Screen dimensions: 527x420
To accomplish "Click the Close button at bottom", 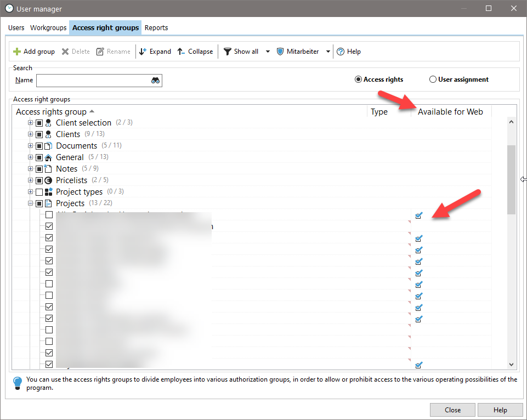I will pos(452,410).
